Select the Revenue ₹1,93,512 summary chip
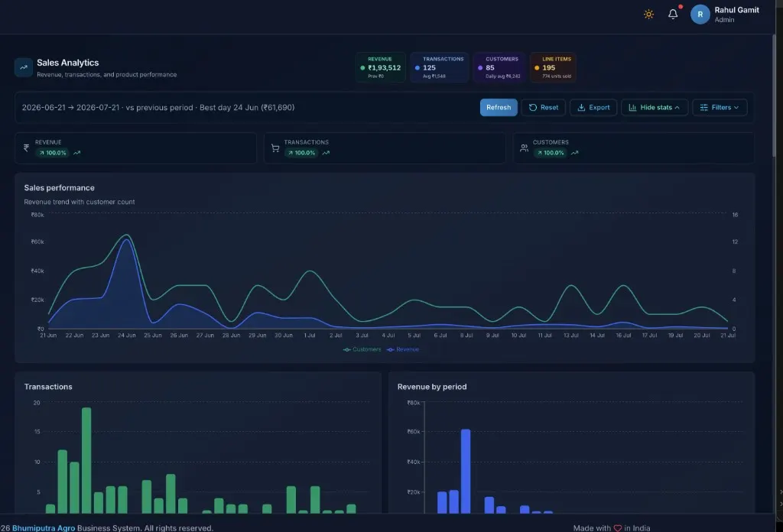The image size is (783, 532). coord(381,67)
